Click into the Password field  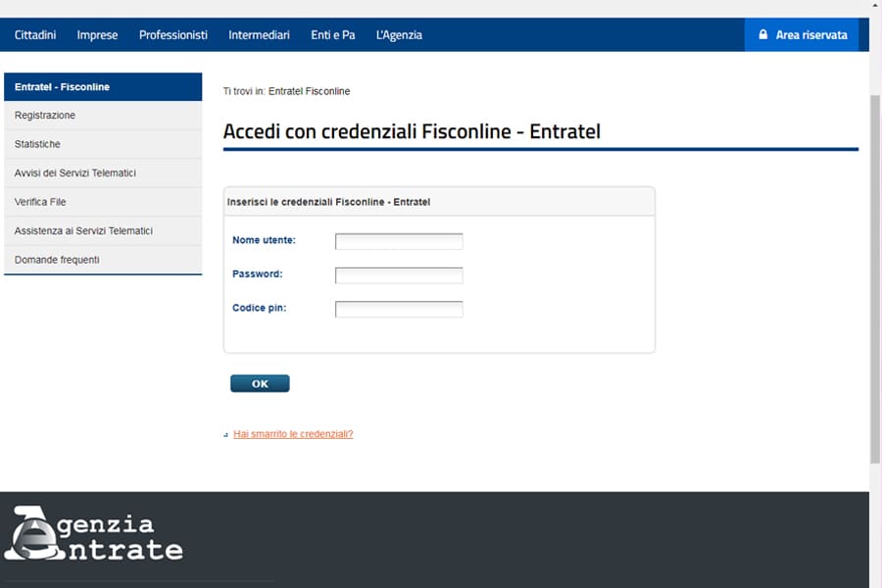(399, 275)
